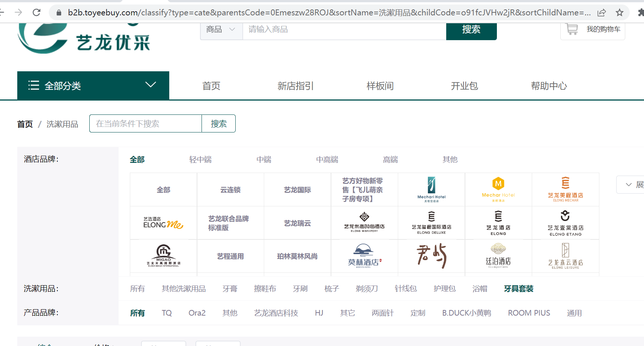Image resolution: width=644 pixels, height=346 pixels.
Task: Click the site security lock icon
Action: (59, 12)
